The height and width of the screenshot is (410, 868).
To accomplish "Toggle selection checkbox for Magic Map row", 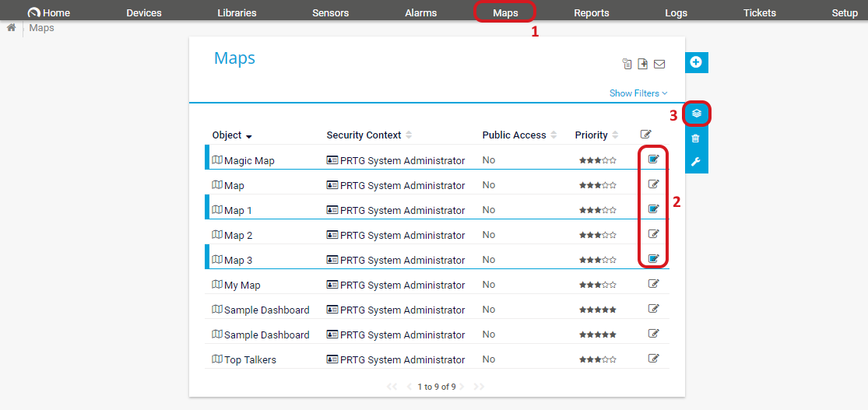I will click(654, 159).
